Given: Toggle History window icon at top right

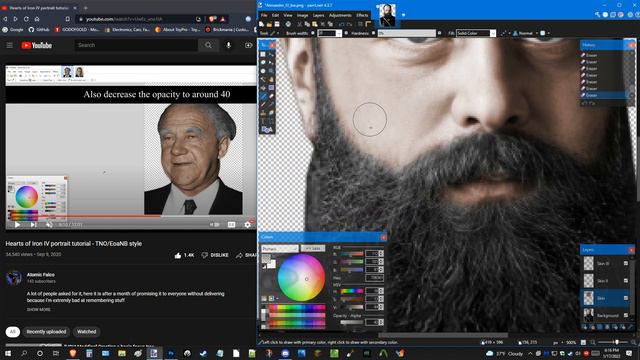Looking at the screenshot, I should tap(605, 14).
